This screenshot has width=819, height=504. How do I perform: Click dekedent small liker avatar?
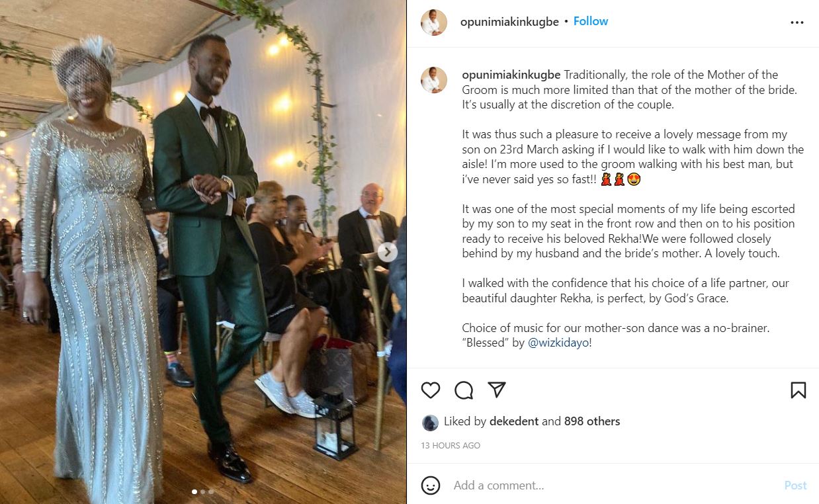(430, 423)
